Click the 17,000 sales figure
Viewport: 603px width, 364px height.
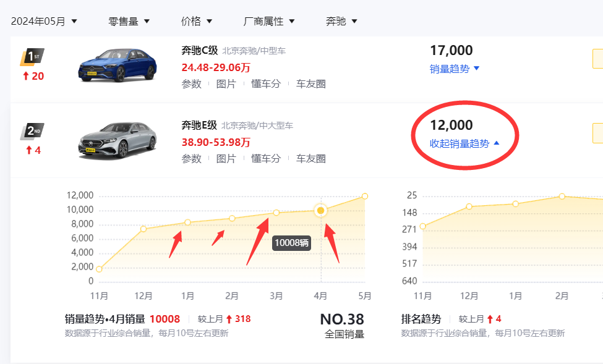coord(451,50)
